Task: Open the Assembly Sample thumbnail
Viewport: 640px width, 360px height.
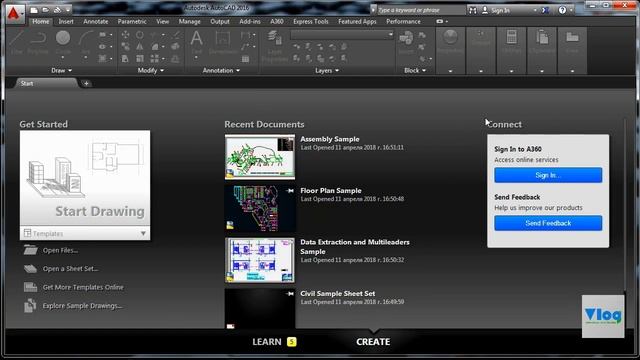Action: 260,157
